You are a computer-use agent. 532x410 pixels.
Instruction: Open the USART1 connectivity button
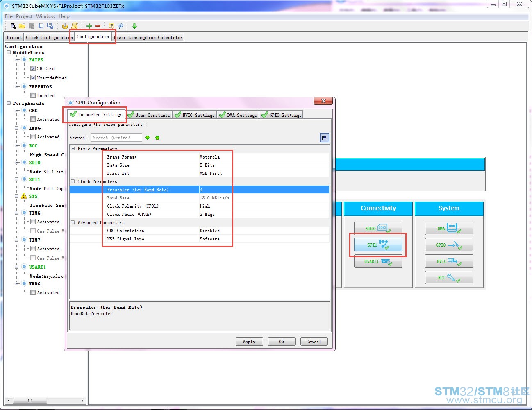[378, 261]
